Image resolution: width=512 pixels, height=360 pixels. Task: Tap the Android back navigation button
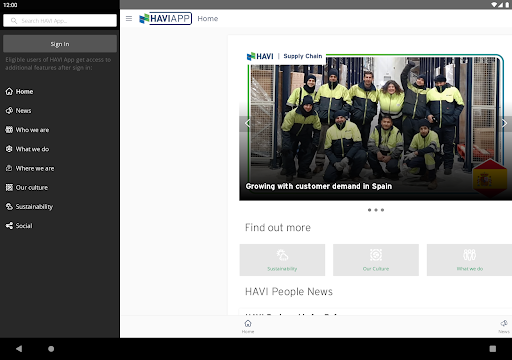[19, 349]
